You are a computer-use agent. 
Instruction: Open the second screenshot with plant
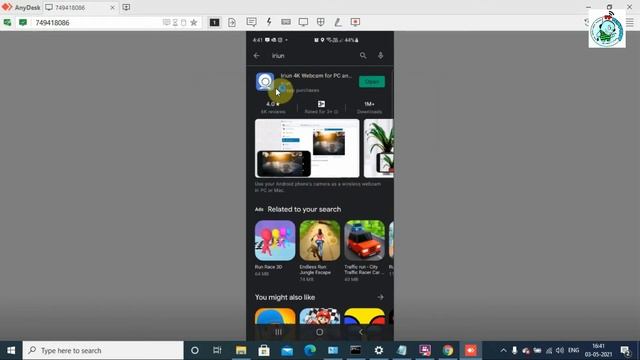[378, 148]
